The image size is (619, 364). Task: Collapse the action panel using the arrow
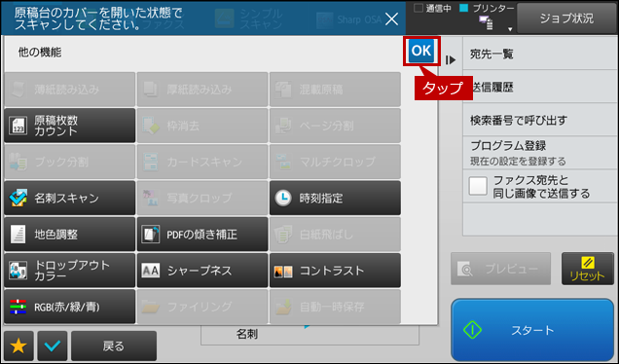pyautogui.click(x=451, y=60)
